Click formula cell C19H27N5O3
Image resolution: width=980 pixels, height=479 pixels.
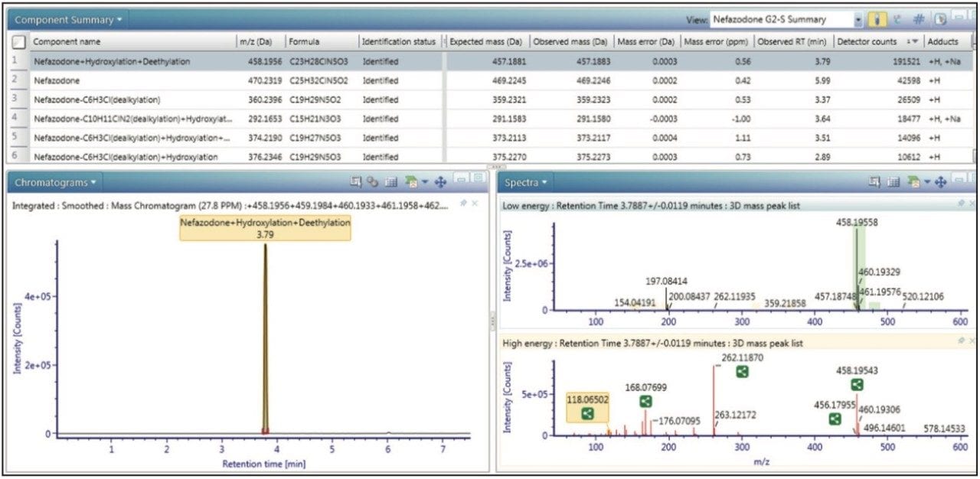pyautogui.click(x=315, y=138)
